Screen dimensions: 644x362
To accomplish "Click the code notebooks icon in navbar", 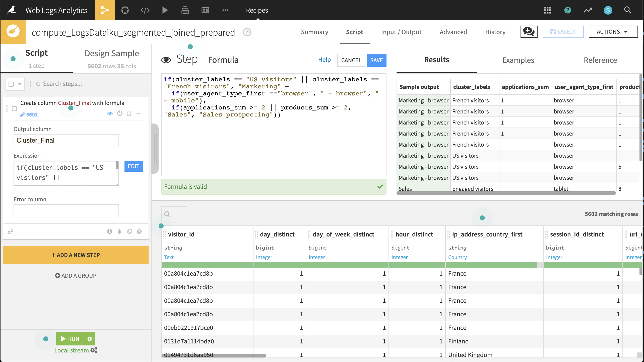I will (x=145, y=10).
